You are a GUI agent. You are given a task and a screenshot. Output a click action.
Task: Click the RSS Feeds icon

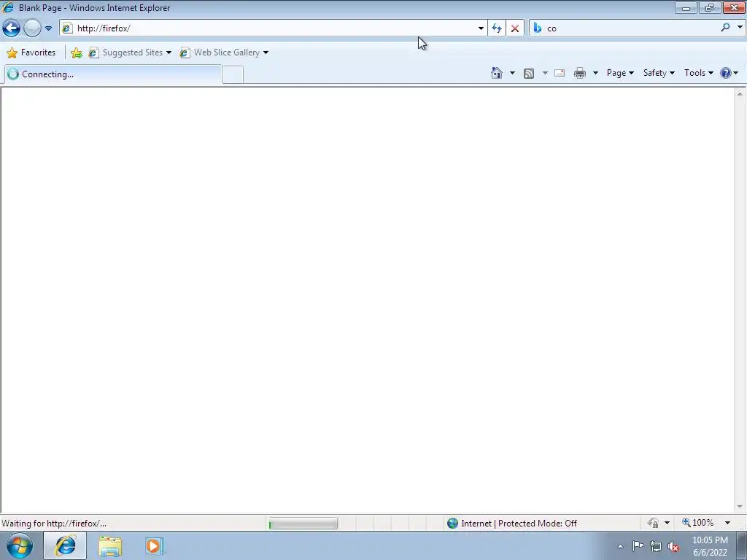[x=529, y=73]
